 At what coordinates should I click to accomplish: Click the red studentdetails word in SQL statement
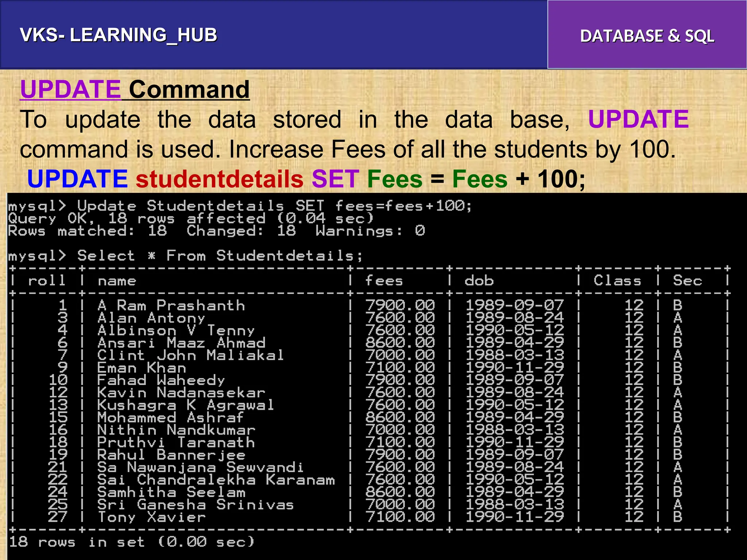pos(220,179)
